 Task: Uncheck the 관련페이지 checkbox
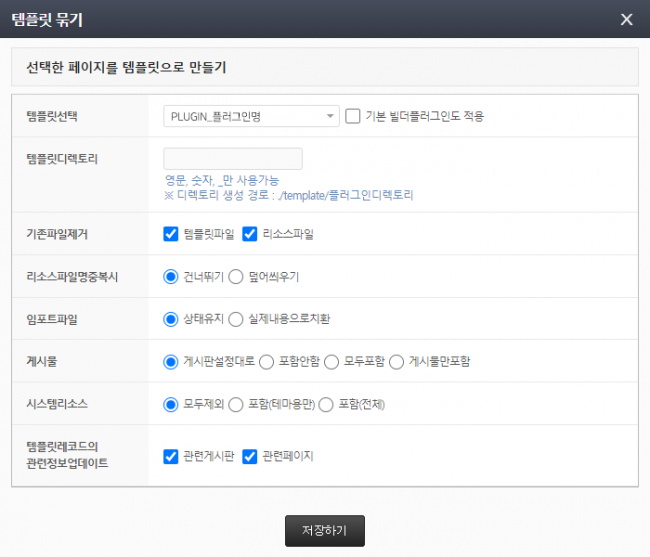tap(250, 456)
